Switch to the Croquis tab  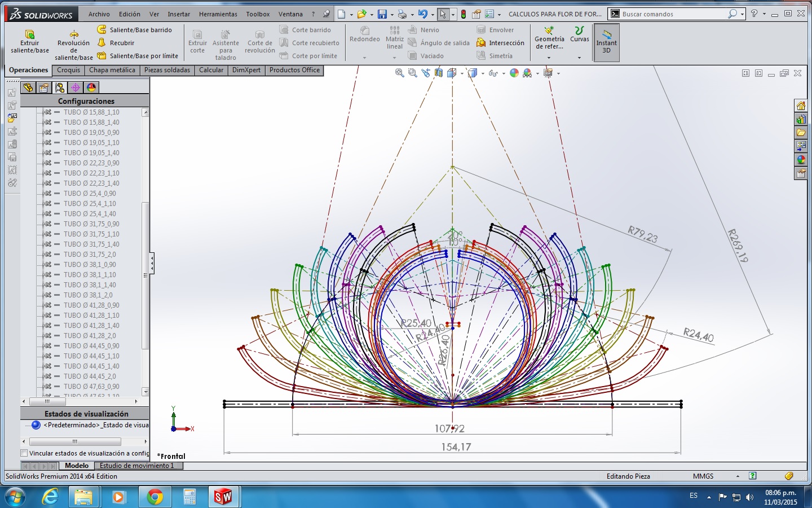pyautogui.click(x=69, y=70)
